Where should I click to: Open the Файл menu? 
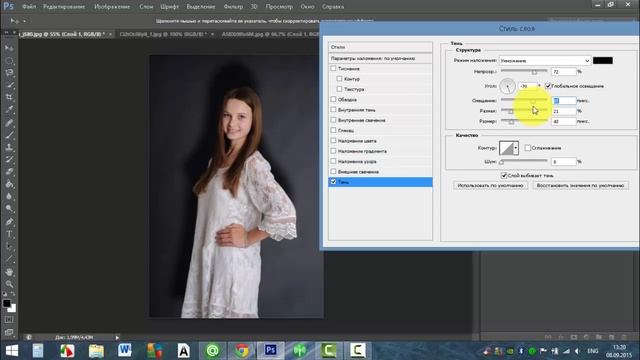tap(29, 7)
